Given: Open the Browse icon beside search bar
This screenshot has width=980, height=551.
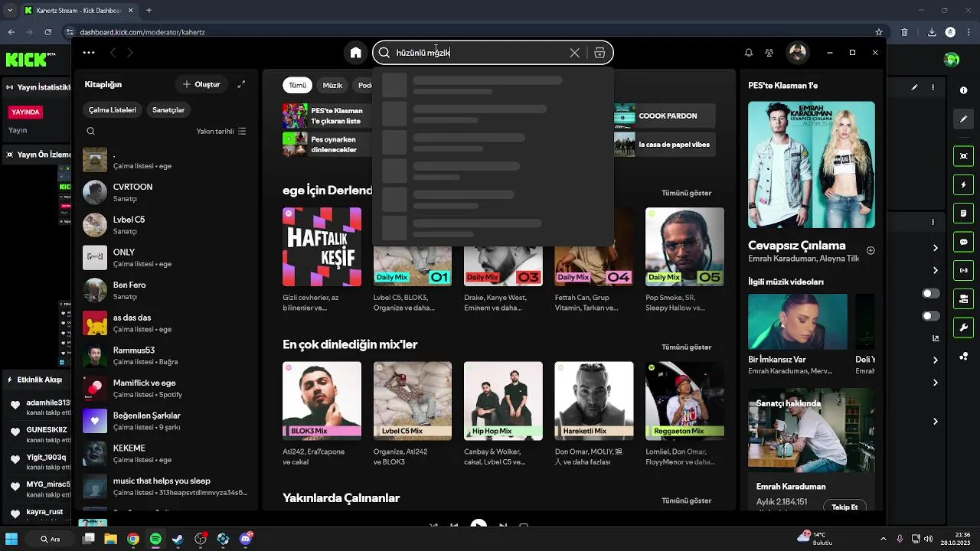Looking at the screenshot, I should (x=599, y=53).
